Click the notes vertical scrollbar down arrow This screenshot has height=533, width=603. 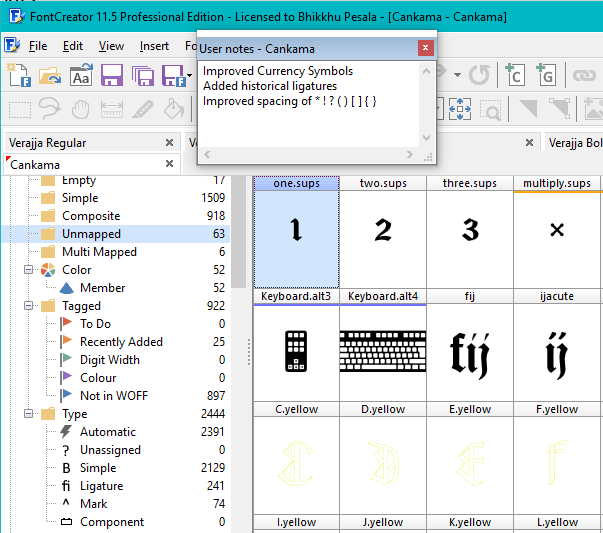click(x=426, y=138)
